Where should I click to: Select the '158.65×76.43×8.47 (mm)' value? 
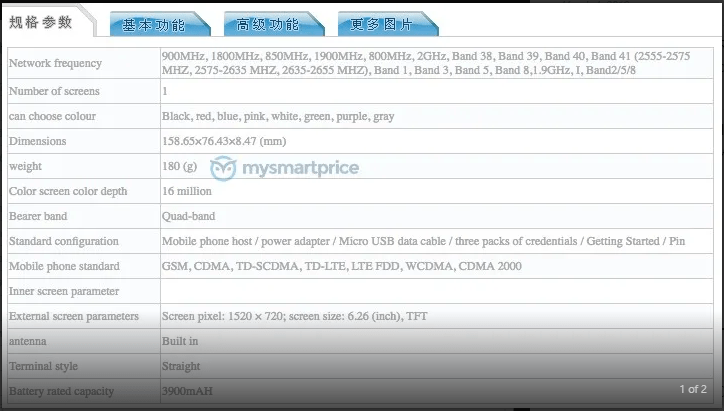[224, 141]
